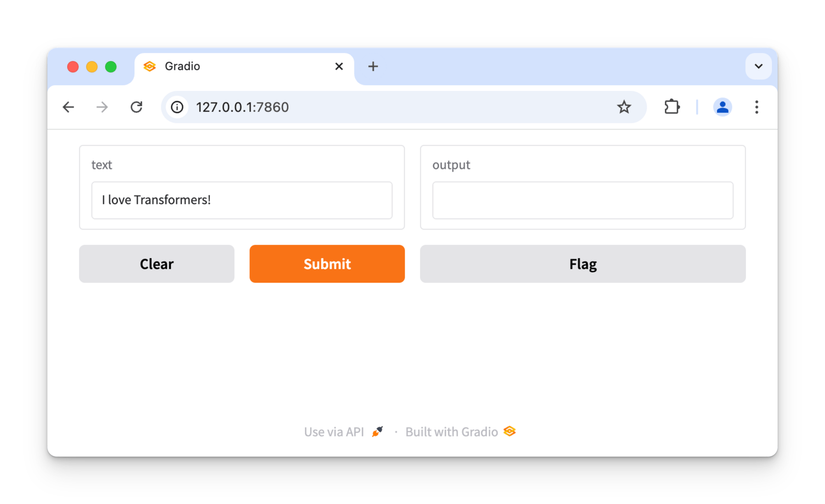Focus the text input field
This screenshot has width=825, height=504.
242,200
